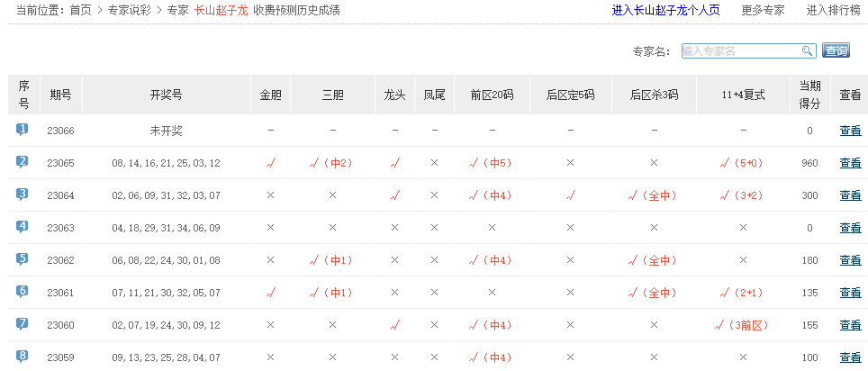Viewport: 868px width, 371px height.
Task: Click the number 5 rank badge
Action: tap(23, 259)
